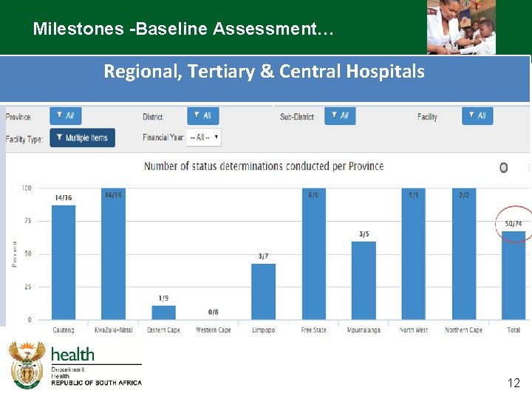Click the South African coat of arms logo
This screenshot has height=399, width=532.
(27, 365)
